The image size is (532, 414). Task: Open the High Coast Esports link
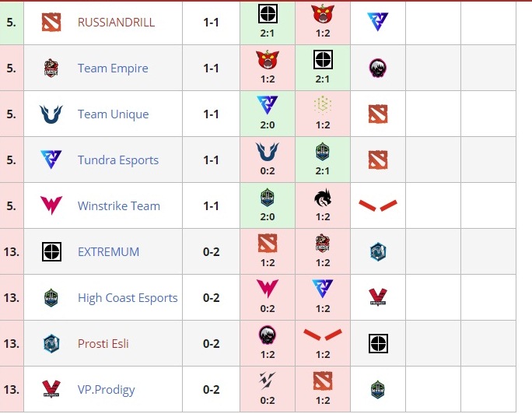point(128,298)
